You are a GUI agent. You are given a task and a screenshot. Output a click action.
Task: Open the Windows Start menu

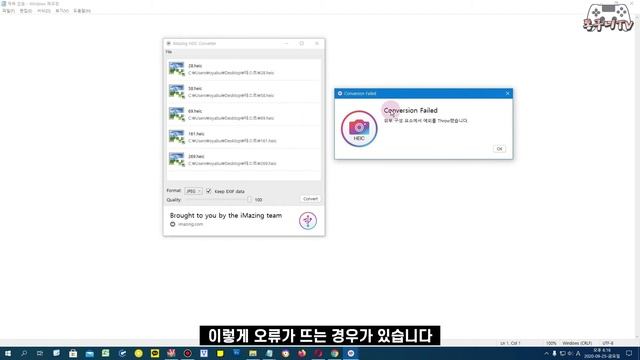8,353
